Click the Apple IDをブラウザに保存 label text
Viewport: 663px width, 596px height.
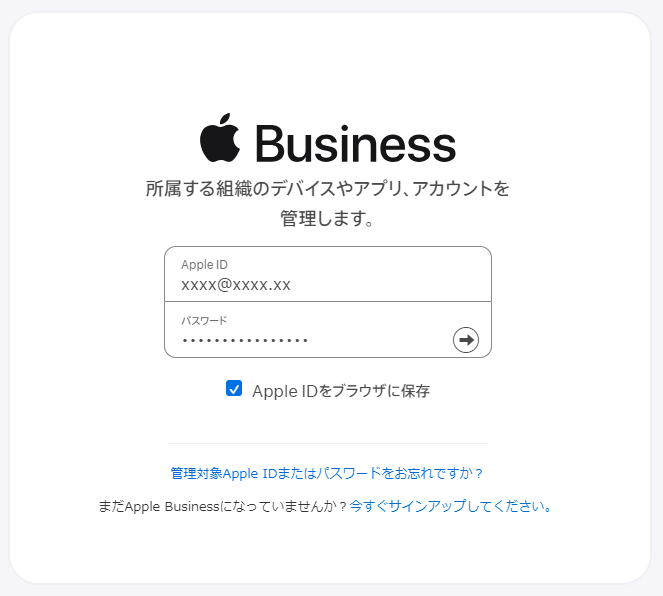341,391
